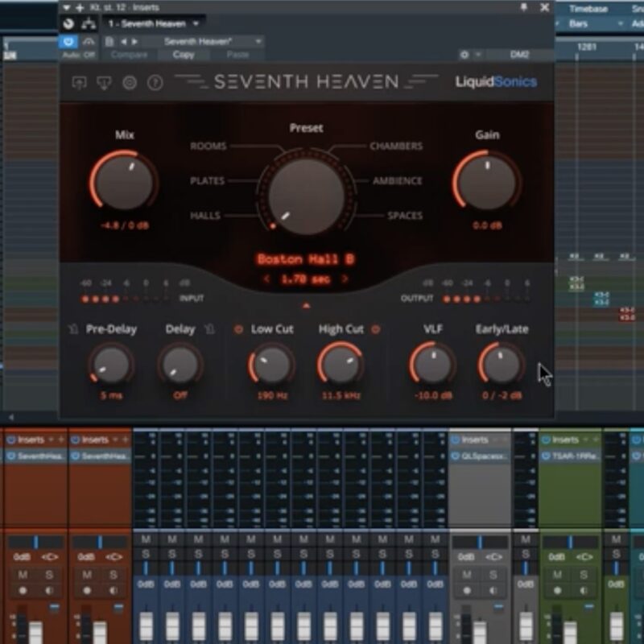Open the Seventh Heaven circular settings icon
Screen dimensions: 644x644
point(130,83)
